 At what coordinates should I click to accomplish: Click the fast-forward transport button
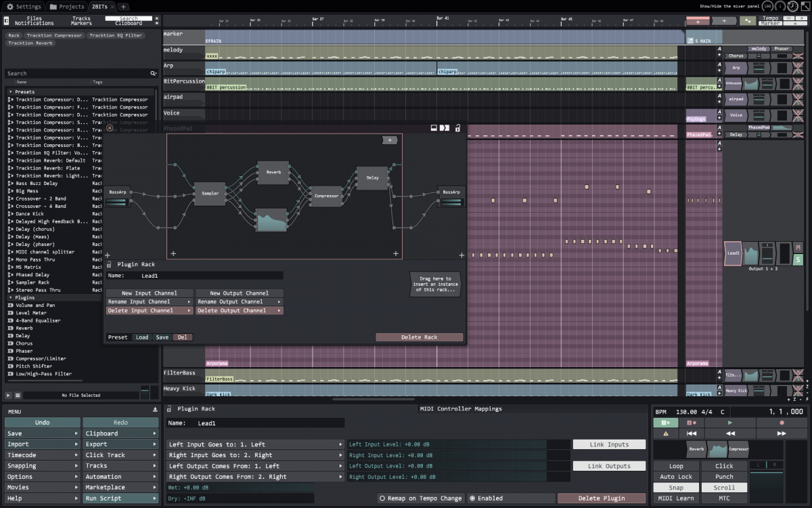(x=782, y=433)
